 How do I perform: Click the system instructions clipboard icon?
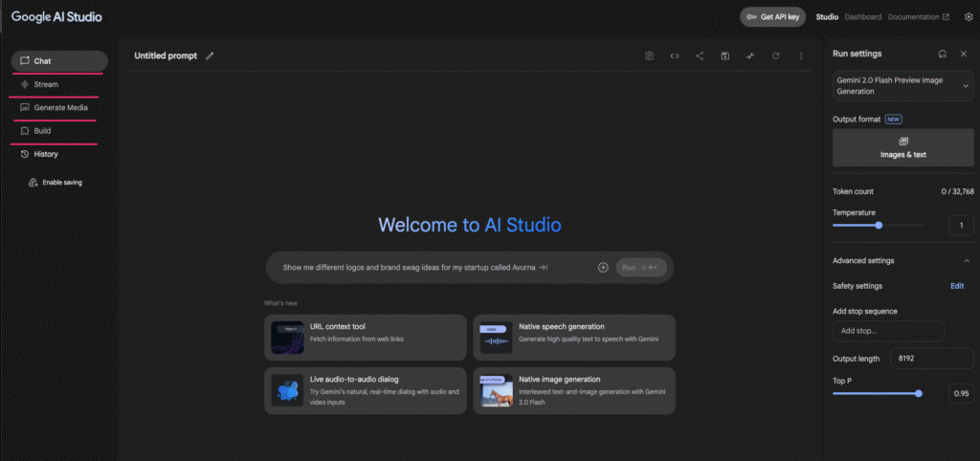pos(649,56)
